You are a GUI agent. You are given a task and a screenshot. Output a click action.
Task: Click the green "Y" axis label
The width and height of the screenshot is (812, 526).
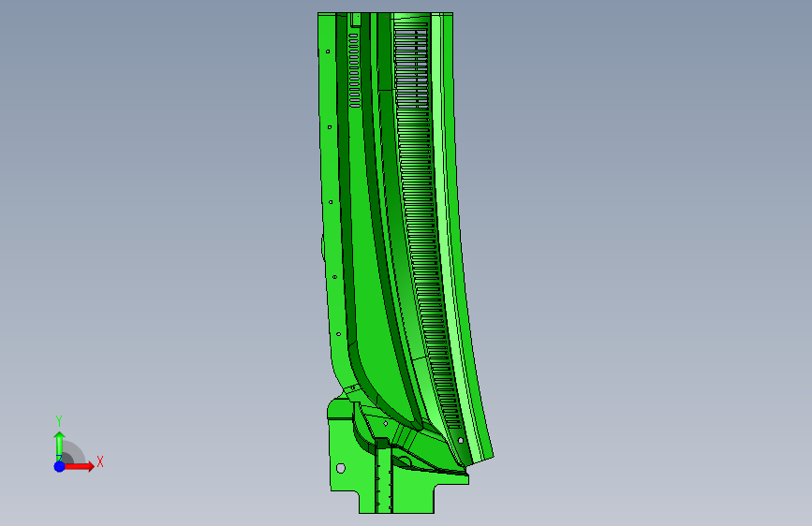coord(59,421)
